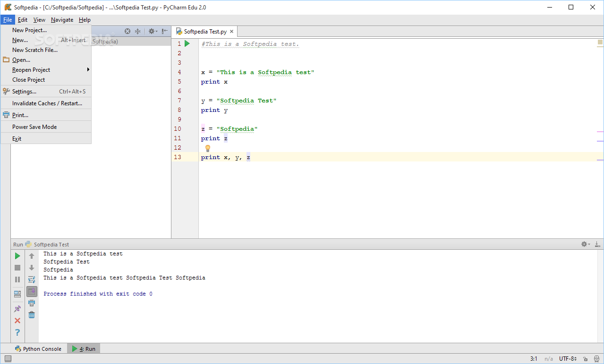
Task: Click "Process finished with exit code 0" output
Action: click(x=98, y=294)
